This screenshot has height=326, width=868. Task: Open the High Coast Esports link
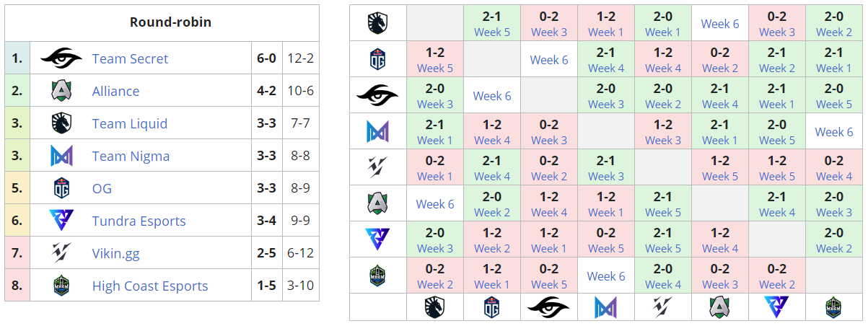pyautogui.click(x=149, y=286)
